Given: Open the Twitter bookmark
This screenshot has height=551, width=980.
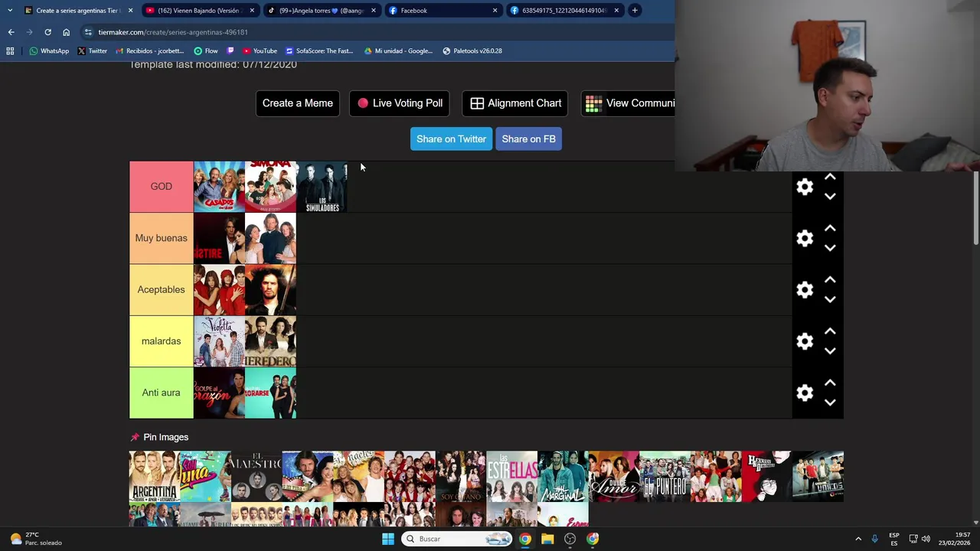Looking at the screenshot, I should 92,51.
